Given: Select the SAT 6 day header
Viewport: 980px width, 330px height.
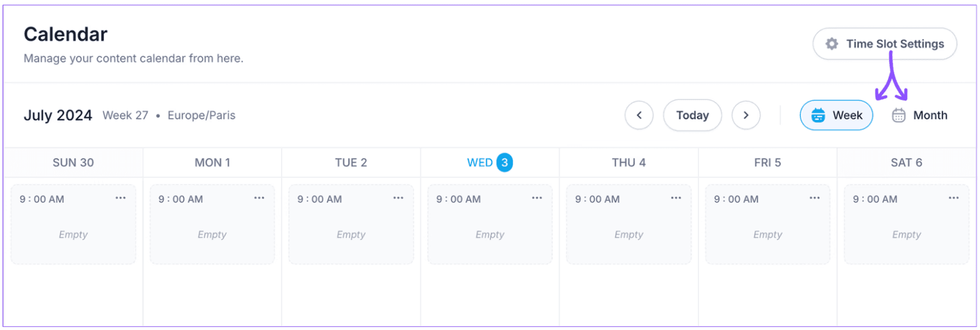Looking at the screenshot, I should click(906, 162).
